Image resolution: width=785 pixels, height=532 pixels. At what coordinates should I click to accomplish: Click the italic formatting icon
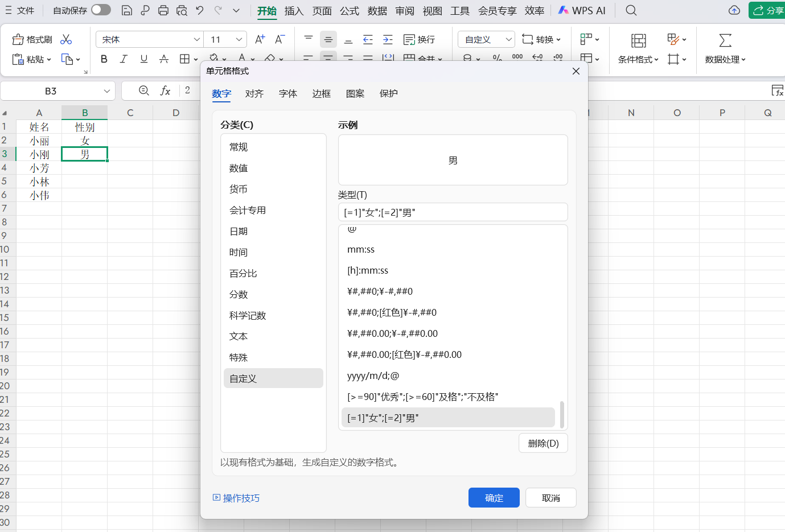pyautogui.click(x=124, y=59)
